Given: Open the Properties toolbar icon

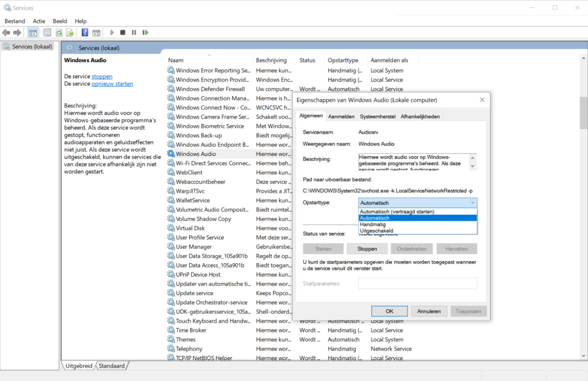Looking at the screenshot, I should click(47, 33).
